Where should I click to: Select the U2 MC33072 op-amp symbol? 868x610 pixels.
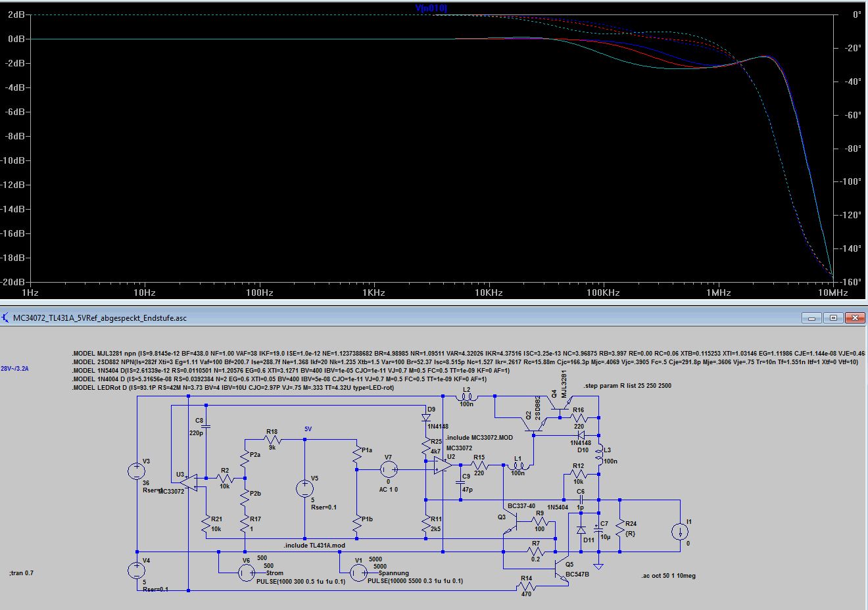coord(443,466)
